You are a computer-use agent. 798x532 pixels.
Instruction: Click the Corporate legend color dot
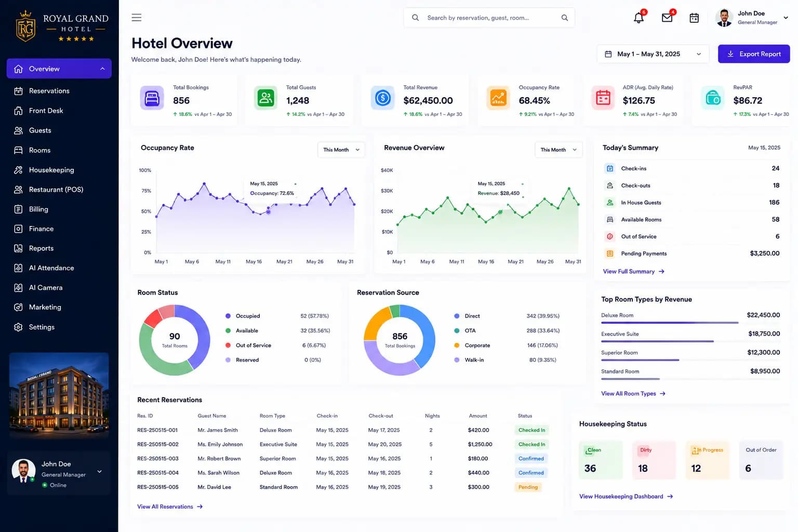click(457, 345)
